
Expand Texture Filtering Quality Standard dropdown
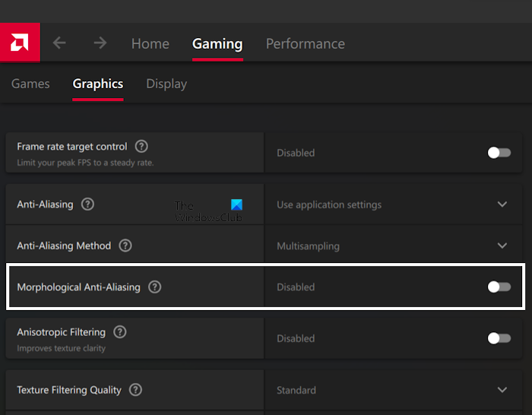tap(502, 390)
